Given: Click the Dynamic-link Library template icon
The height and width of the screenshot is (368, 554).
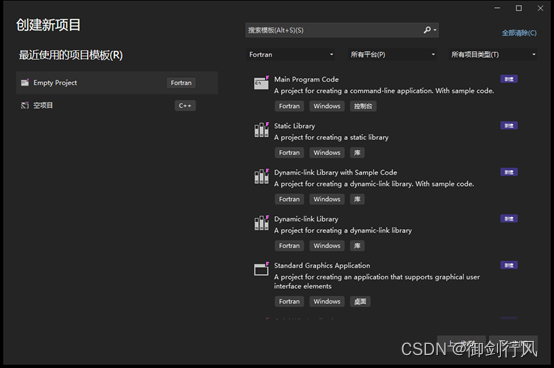Looking at the screenshot, I should click(261, 223).
